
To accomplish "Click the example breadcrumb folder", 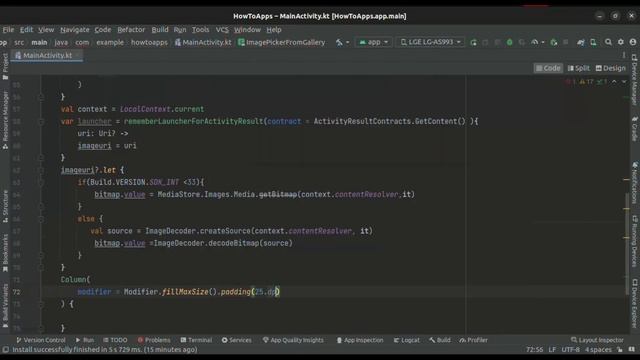I will point(110,42).
